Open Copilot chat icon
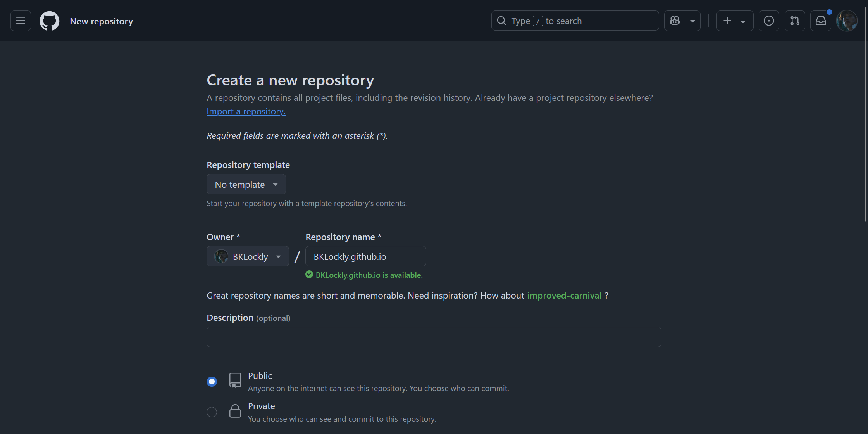 pos(675,21)
